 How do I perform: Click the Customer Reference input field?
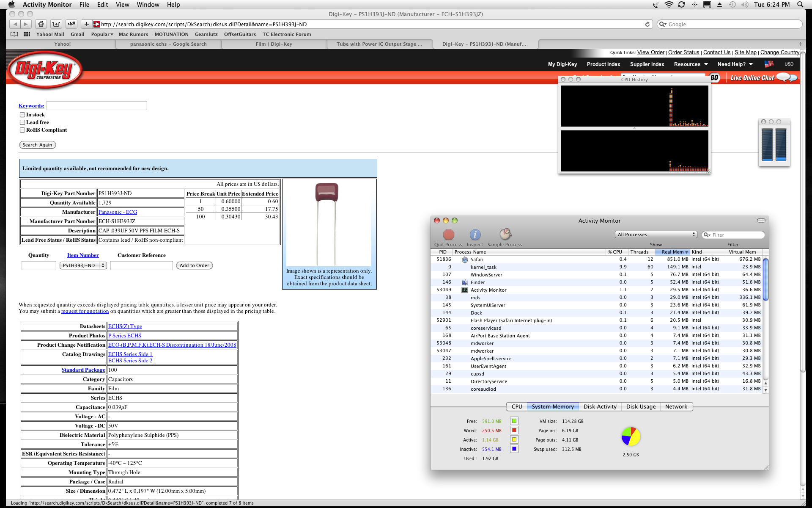tap(142, 265)
